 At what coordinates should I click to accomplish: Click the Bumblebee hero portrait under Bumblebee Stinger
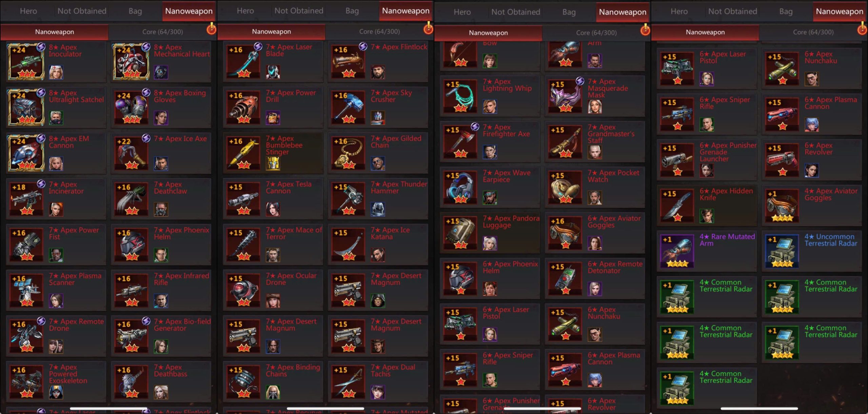pyautogui.click(x=273, y=164)
